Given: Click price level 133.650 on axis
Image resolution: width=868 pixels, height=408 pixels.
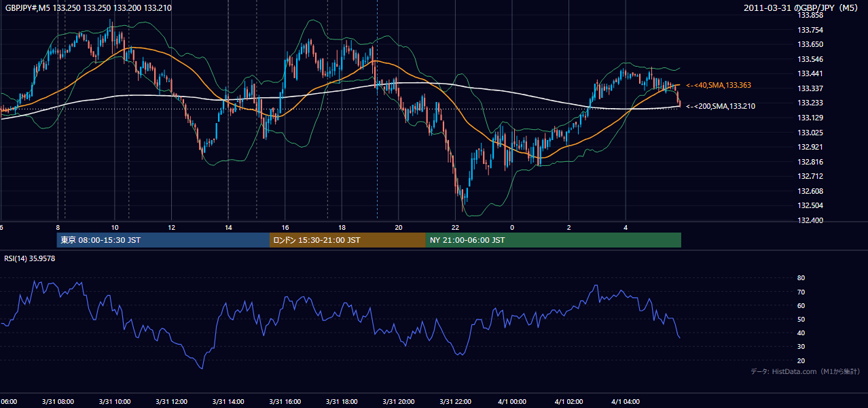Looking at the screenshot, I should pos(812,44).
